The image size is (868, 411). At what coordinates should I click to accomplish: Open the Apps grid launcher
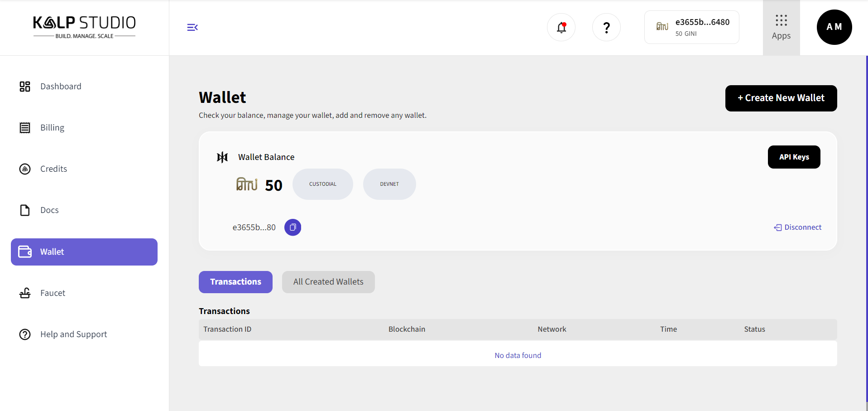781,28
